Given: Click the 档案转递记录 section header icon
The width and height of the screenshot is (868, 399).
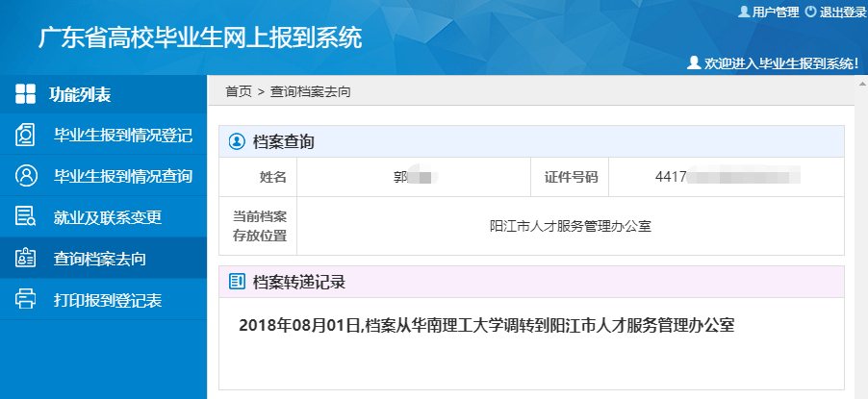Looking at the screenshot, I should [x=236, y=282].
